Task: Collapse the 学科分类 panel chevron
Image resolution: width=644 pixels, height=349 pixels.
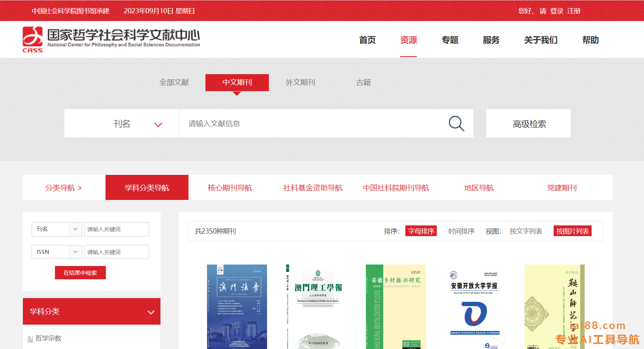Action: point(150,312)
